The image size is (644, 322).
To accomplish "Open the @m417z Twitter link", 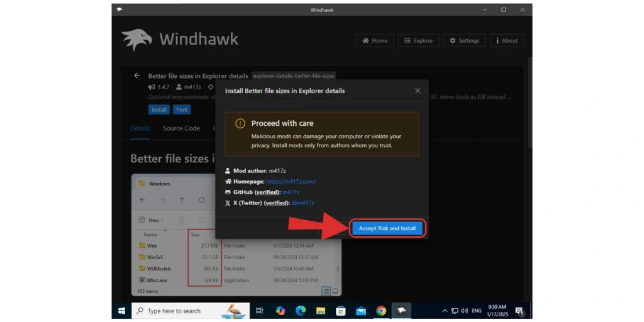I will coord(303,203).
